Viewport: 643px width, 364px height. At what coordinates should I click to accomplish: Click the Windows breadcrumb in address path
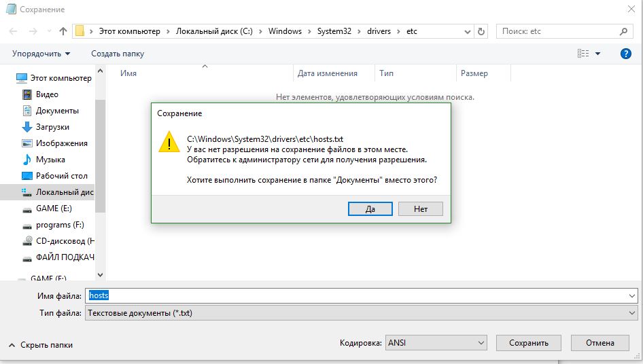(285, 31)
